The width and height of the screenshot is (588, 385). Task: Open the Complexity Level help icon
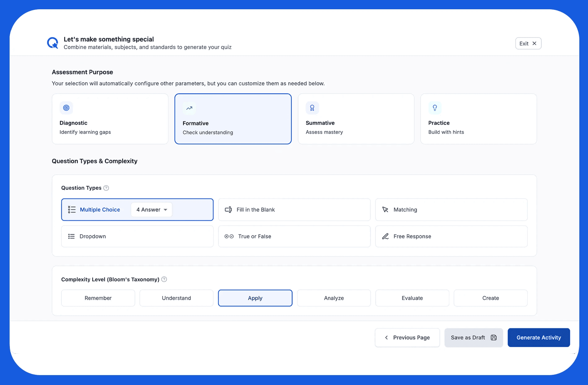[164, 279]
